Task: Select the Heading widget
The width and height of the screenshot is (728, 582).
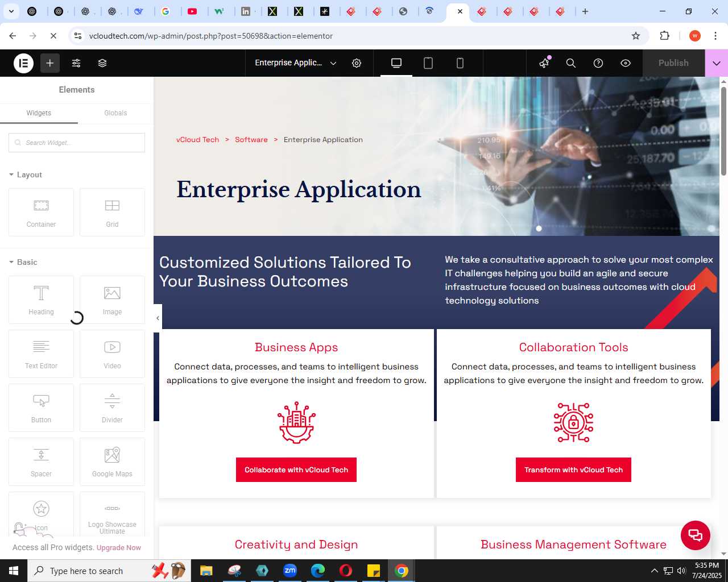Action: [41, 300]
